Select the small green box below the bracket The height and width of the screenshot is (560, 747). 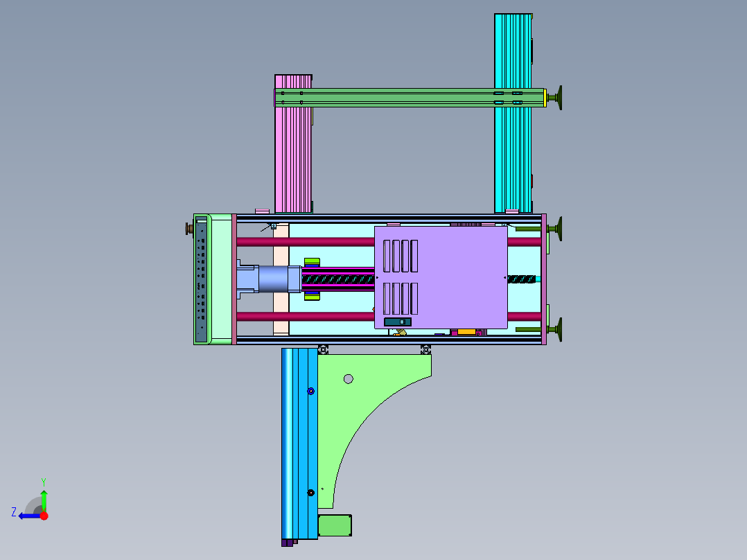tap(335, 525)
